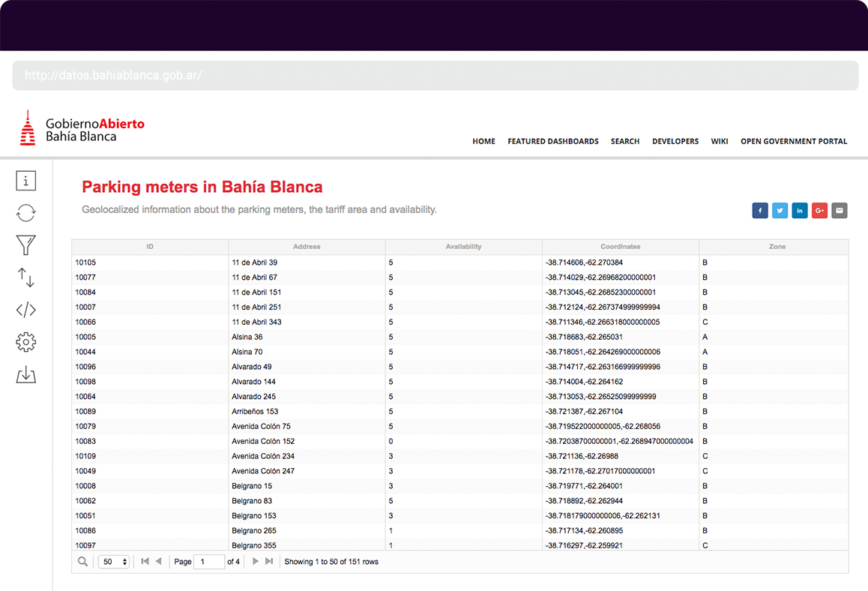
Task: Visit the Open Government Portal
Action: [x=793, y=141]
